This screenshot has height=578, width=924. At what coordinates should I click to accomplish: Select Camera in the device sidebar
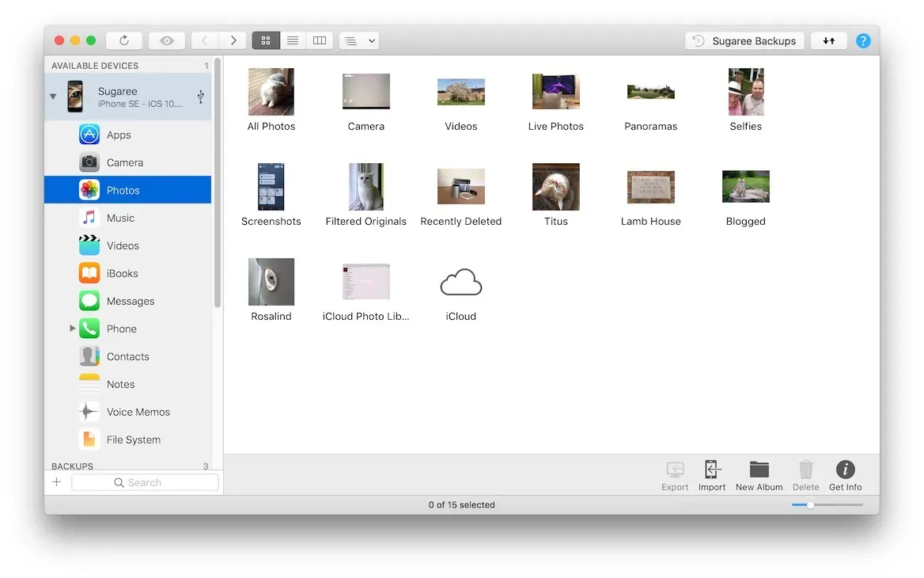[123, 162]
